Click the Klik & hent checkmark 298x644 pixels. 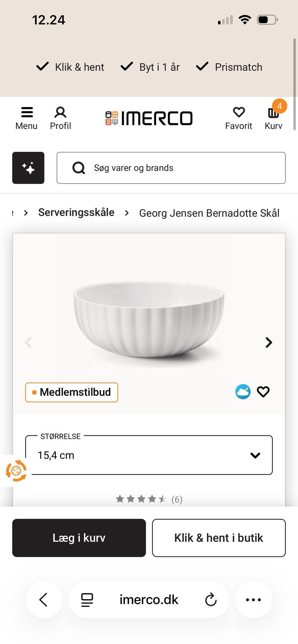click(43, 66)
